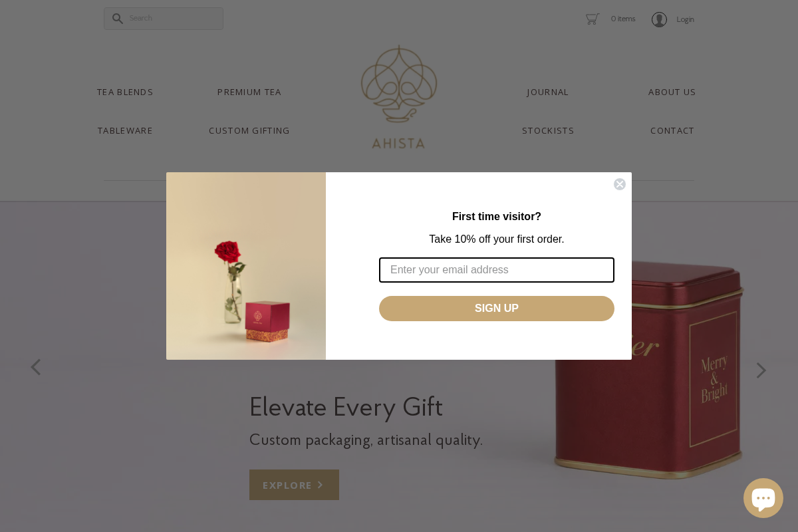The width and height of the screenshot is (798, 532).
Task: Click the Ahista logo
Action: (x=399, y=96)
